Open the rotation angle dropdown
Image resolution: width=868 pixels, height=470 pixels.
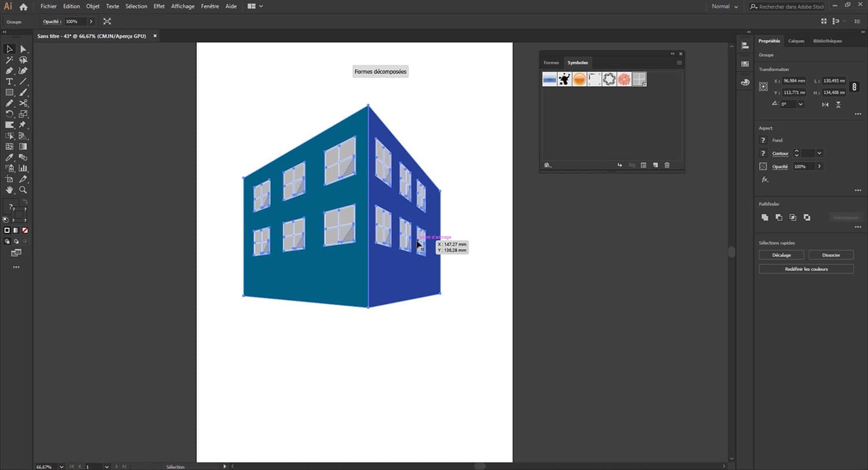pyautogui.click(x=801, y=103)
